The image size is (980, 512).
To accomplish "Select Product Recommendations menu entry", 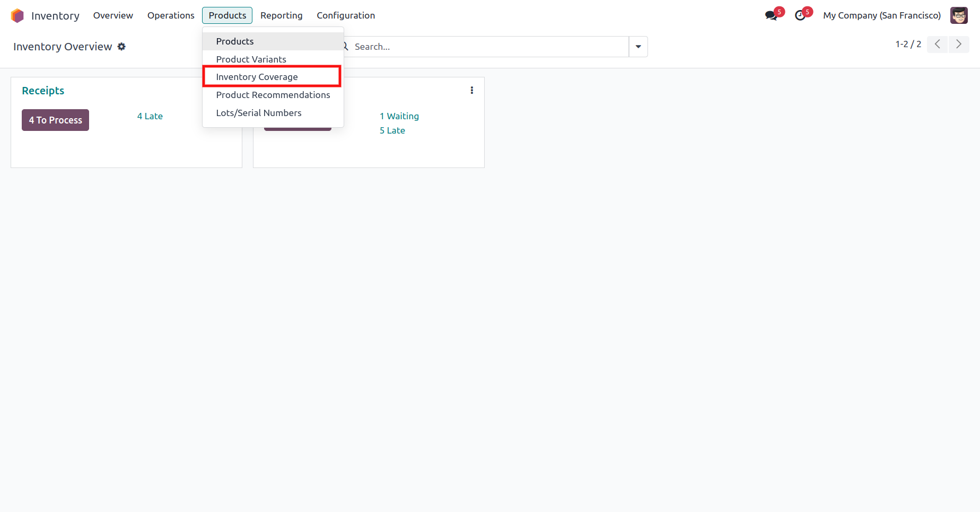I will tap(273, 95).
